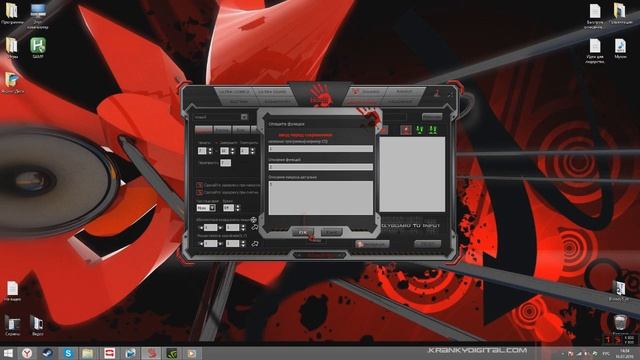Image resolution: width=640 pixels, height=360 pixels.
Task: Click the Cancel button beside OK
Action: coord(331,232)
